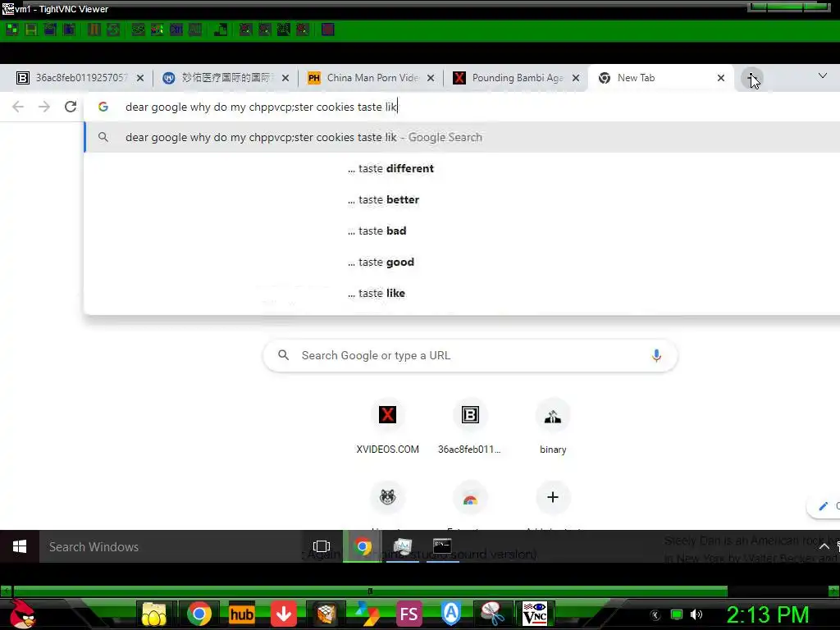Reload the page in Chrome
The width and height of the screenshot is (840, 630).
click(x=71, y=107)
